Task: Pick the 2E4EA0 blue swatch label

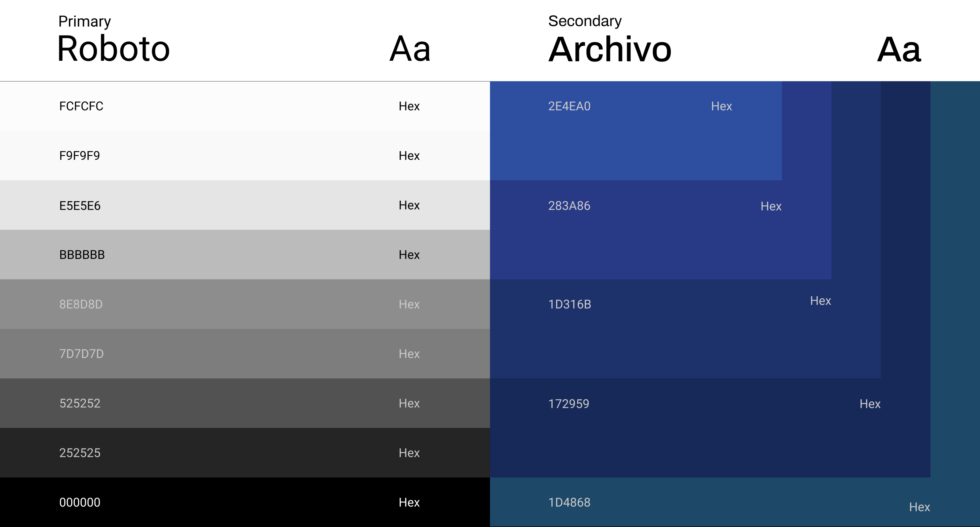Action: click(569, 106)
